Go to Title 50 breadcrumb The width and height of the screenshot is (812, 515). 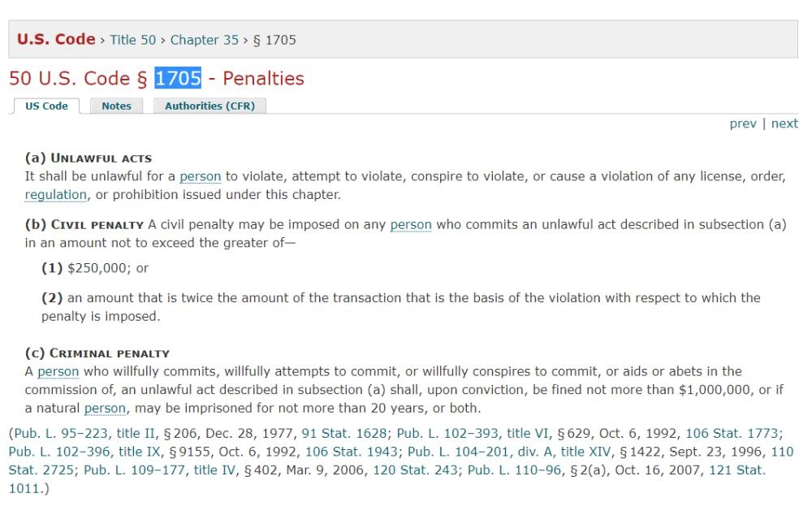click(134, 40)
